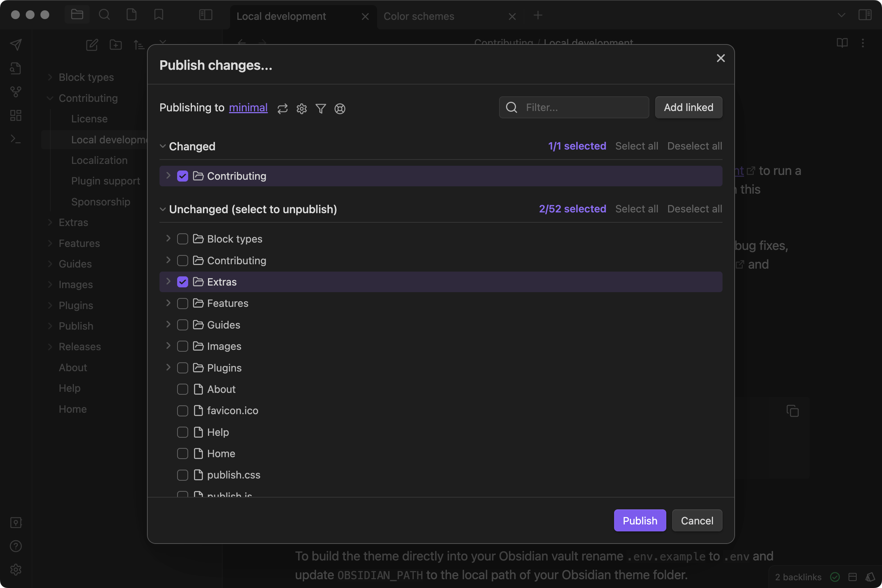Expand the Block types folder in the dialog
The width and height of the screenshot is (882, 588).
[x=168, y=239]
